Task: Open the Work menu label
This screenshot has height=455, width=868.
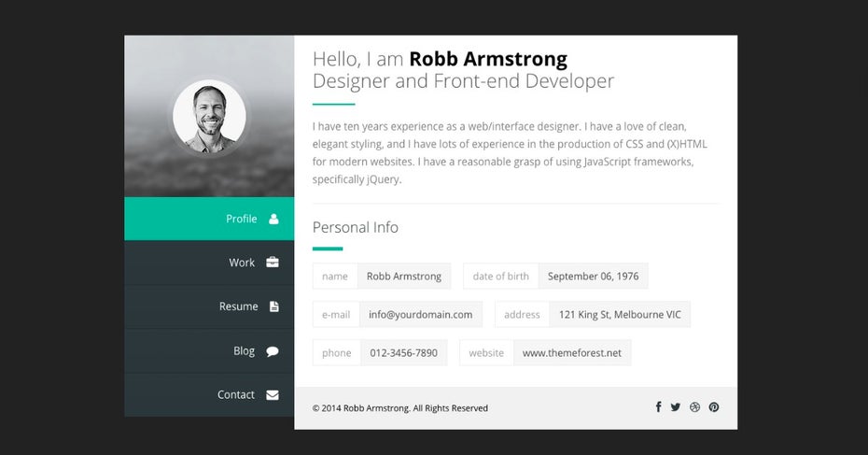Action: click(x=242, y=263)
